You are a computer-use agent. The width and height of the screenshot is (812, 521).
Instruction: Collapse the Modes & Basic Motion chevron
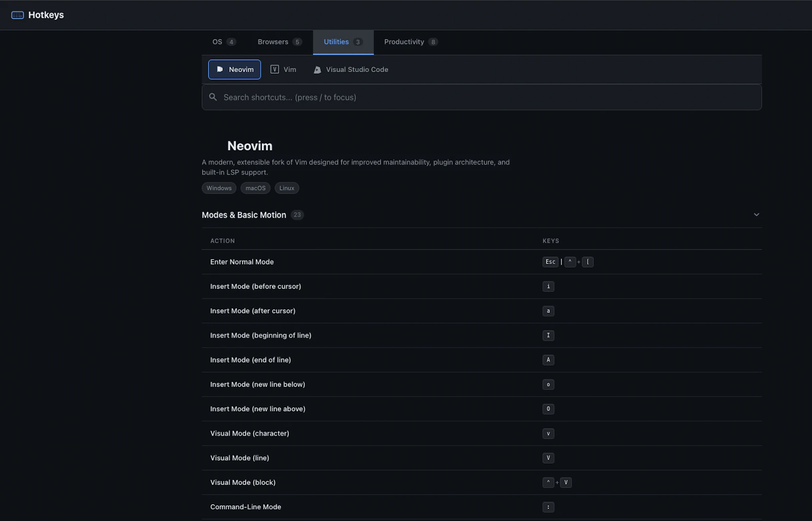click(756, 215)
